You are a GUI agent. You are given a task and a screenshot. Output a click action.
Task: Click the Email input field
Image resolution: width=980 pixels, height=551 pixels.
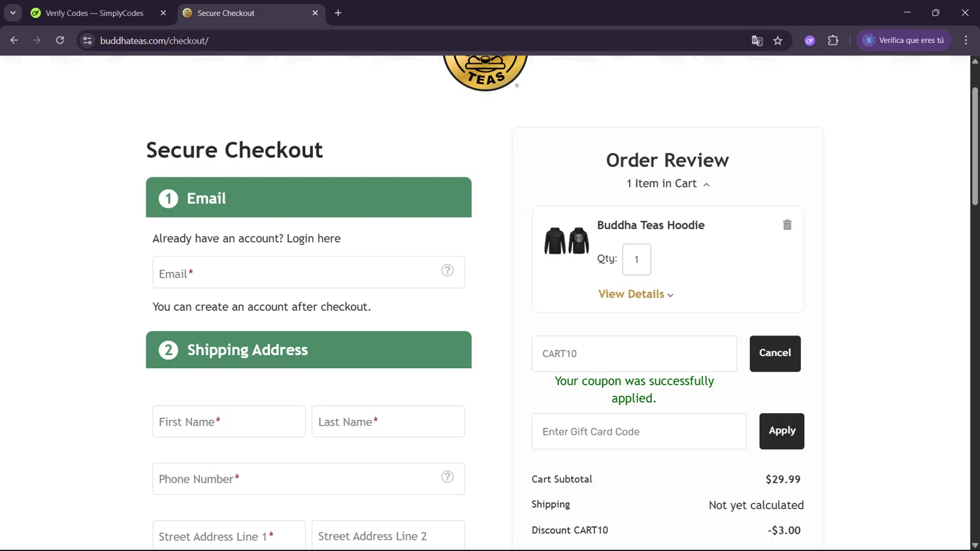pos(308,272)
